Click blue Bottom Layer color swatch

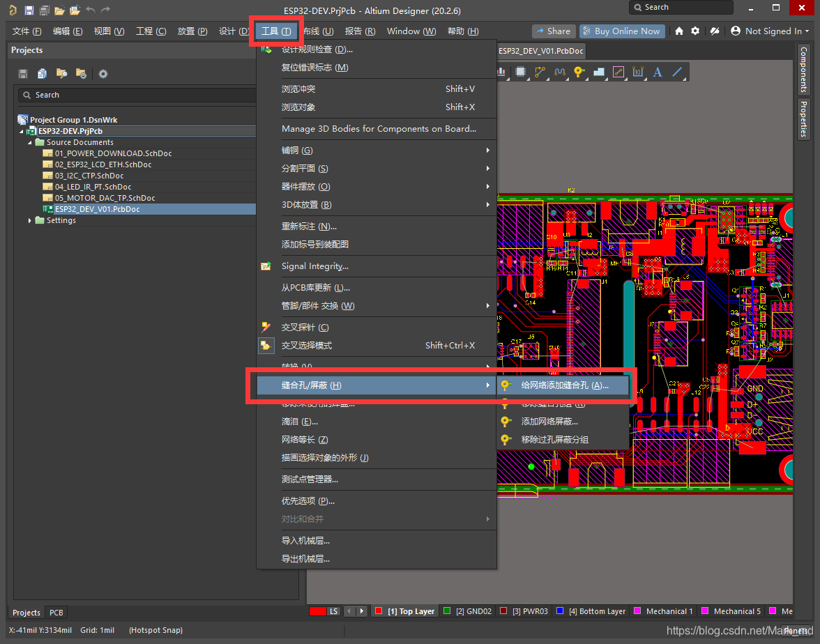(560, 611)
